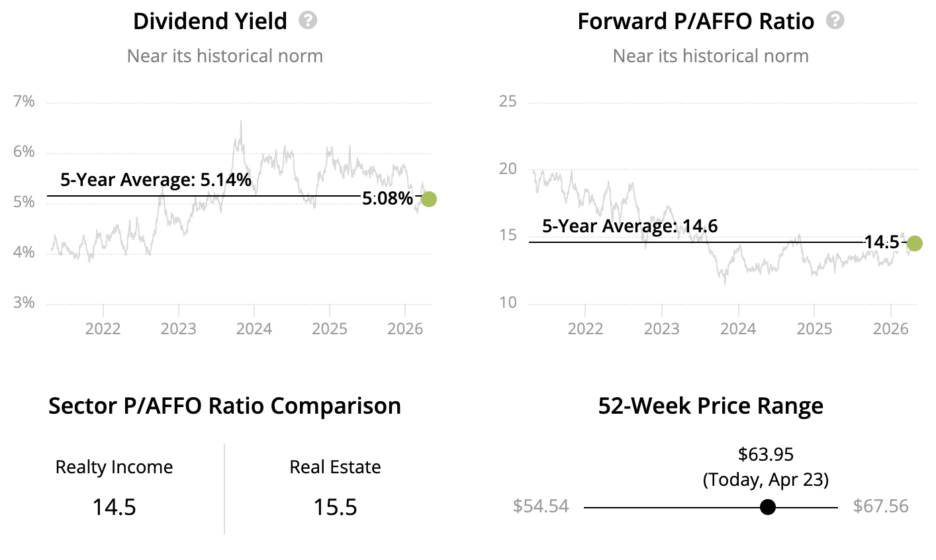Click the Dividend Yield help icon
This screenshot has height=560, width=936.
tap(308, 21)
